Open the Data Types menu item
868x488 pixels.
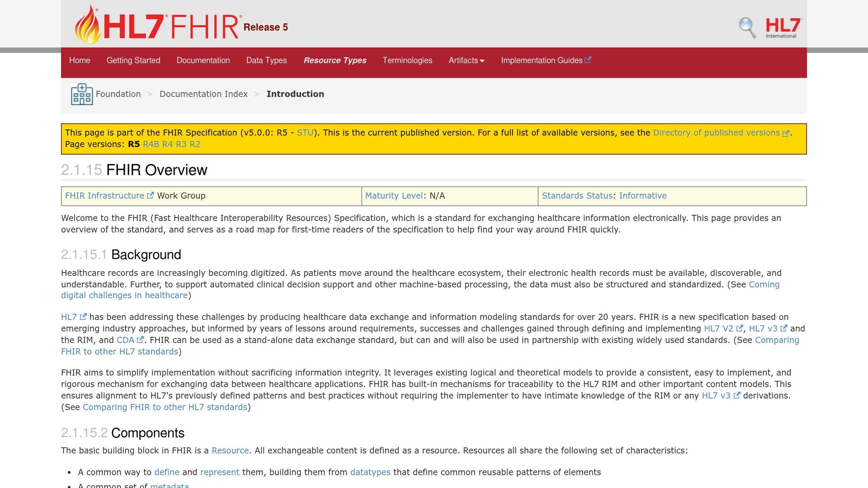(x=267, y=61)
